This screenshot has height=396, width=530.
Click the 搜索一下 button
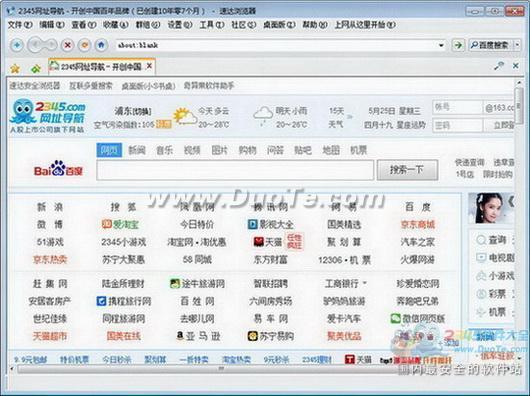407,170
